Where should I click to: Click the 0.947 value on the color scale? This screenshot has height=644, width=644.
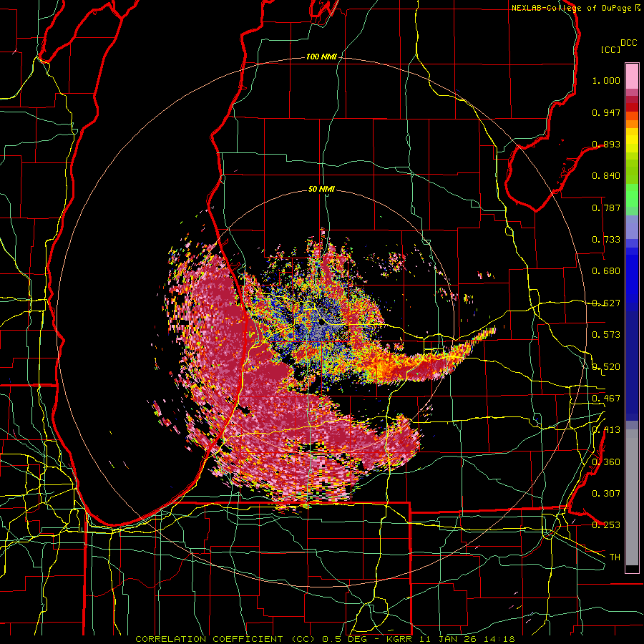pyautogui.click(x=606, y=112)
